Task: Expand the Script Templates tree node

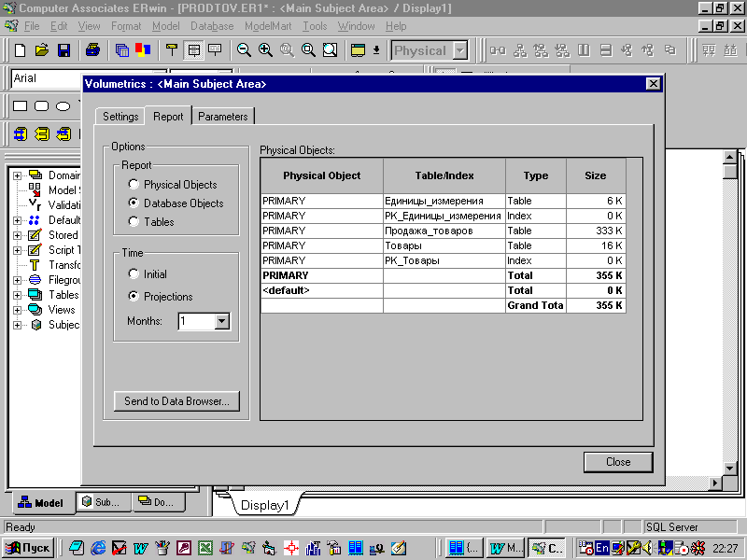Action: [17, 250]
